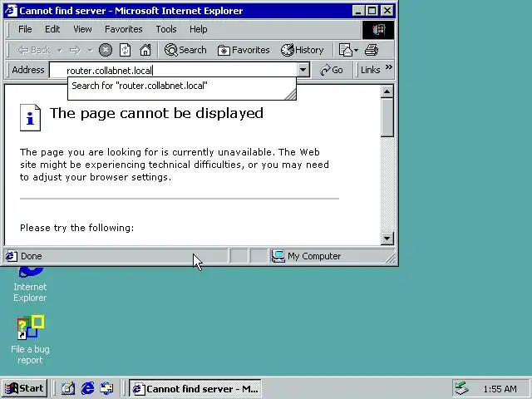Image resolution: width=532 pixels, height=399 pixels.
Task: Open the Search pane from toolbar
Action: point(185,50)
